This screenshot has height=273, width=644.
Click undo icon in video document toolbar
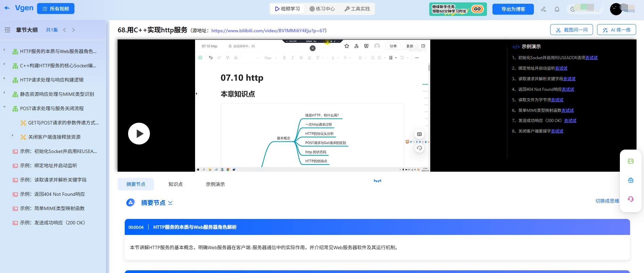(x=211, y=58)
